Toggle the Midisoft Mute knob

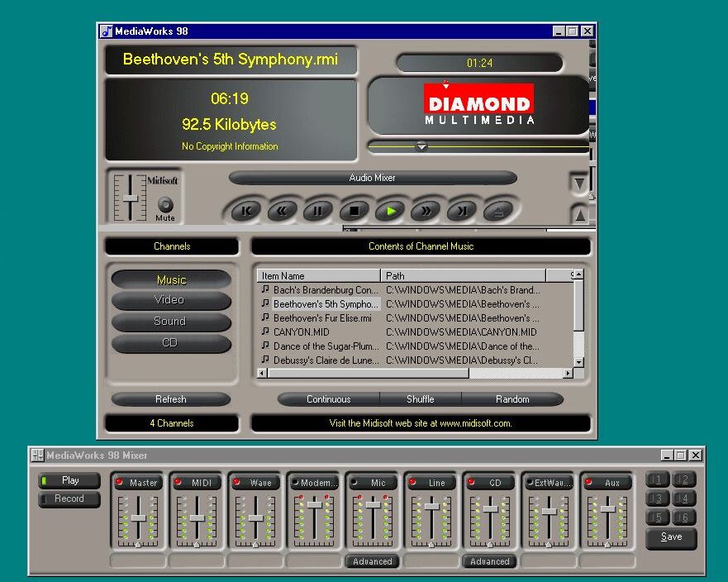click(165, 204)
